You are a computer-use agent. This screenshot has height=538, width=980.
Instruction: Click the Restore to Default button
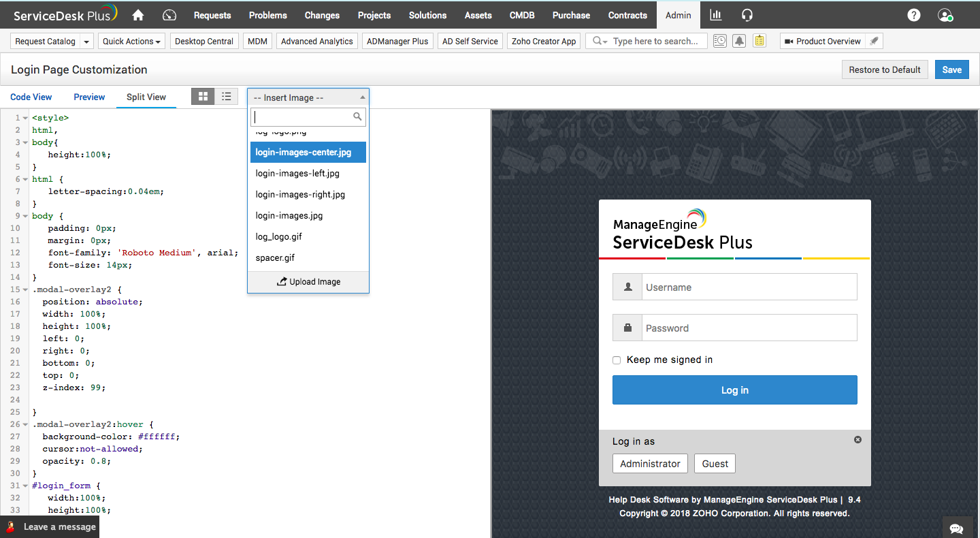(885, 69)
